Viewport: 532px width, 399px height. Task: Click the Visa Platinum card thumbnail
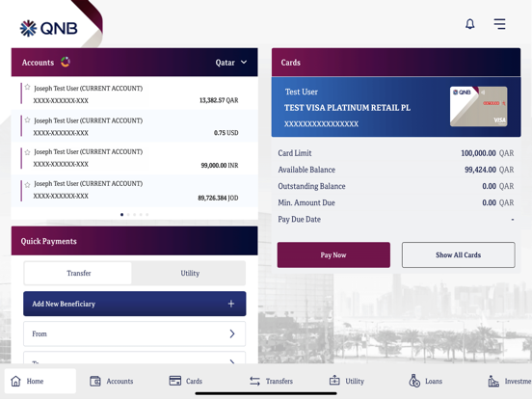click(478, 107)
